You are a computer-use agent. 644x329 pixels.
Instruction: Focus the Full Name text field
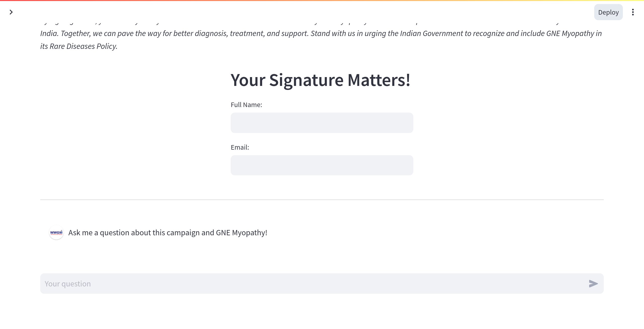click(322, 123)
